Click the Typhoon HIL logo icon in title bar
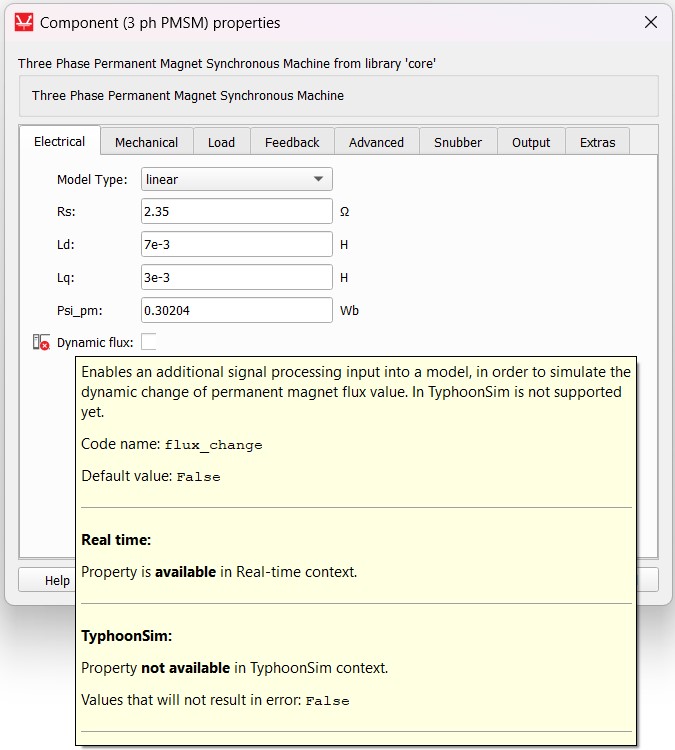Viewport: 675px width, 750px height. pos(24,22)
